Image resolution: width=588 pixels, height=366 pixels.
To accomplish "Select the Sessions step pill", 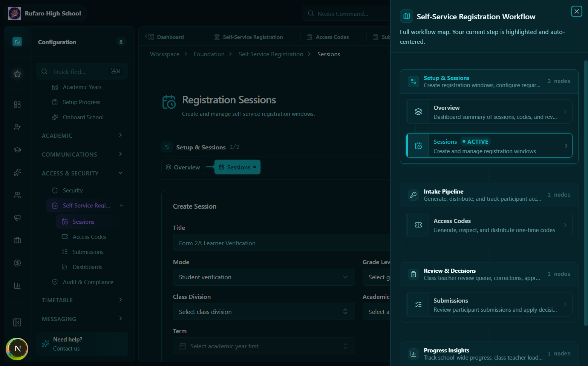I will point(237,167).
